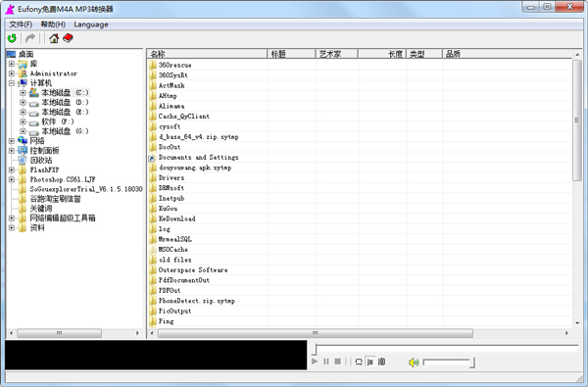Viewport: 588px width, 387px height.
Task: Click the Play button in player
Action: point(315,362)
